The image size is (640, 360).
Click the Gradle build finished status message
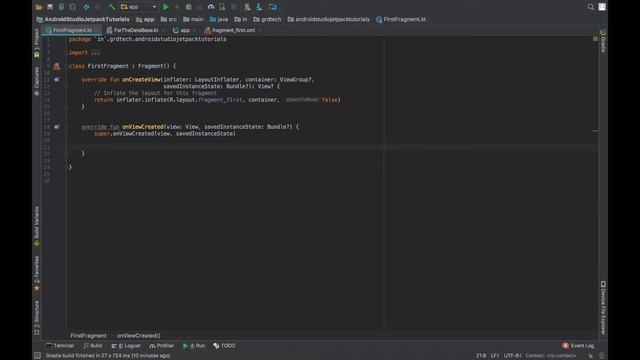(x=108, y=356)
